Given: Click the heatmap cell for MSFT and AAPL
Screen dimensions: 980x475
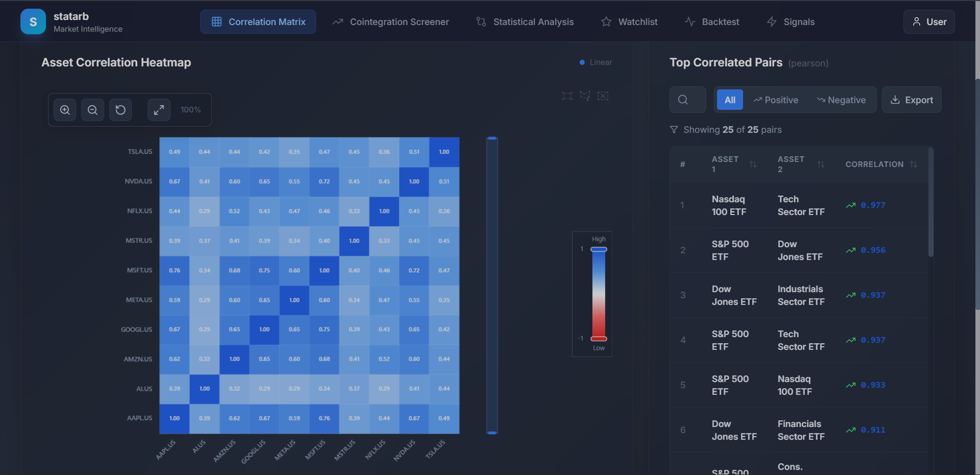Looking at the screenshot, I should coord(174,270).
